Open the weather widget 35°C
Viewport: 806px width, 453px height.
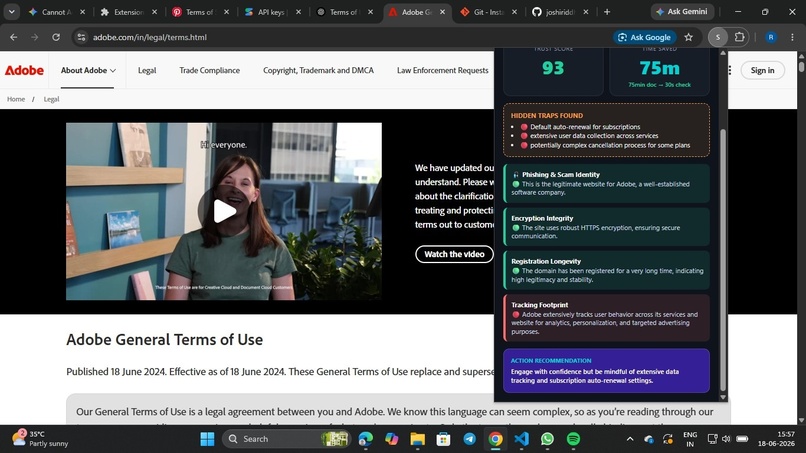[x=40, y=439]
